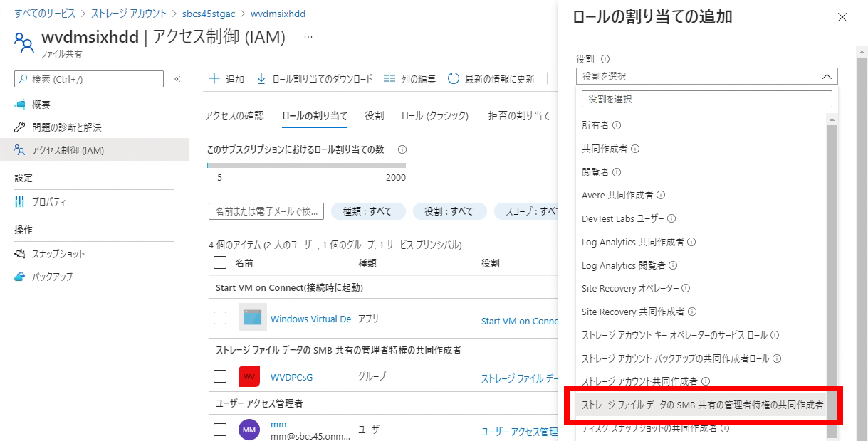Open Windows Virtual De link in table
Viewport: 868px width, 441px height.
tap(310, 319)
